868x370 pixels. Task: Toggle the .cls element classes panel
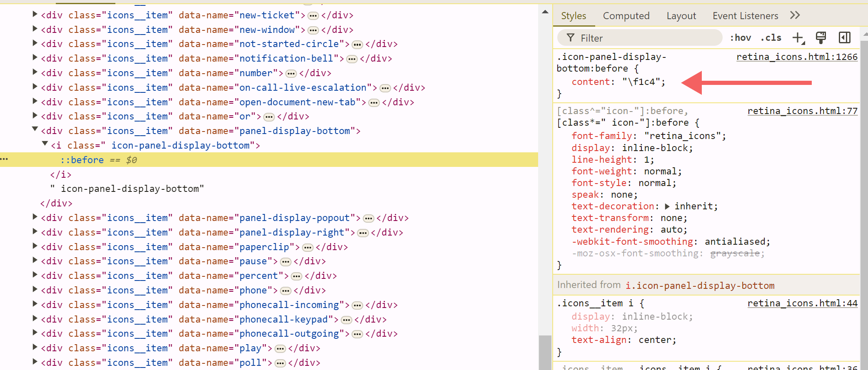[x=771, y=38]
